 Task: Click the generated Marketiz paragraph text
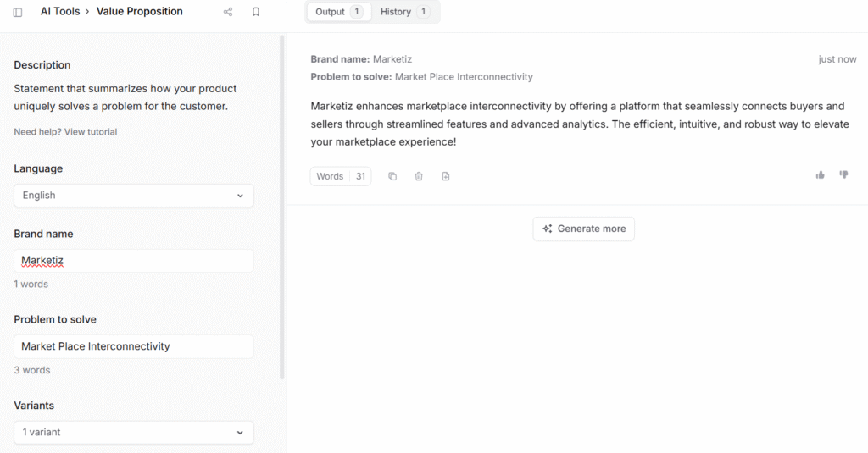[x=580, y=124]
